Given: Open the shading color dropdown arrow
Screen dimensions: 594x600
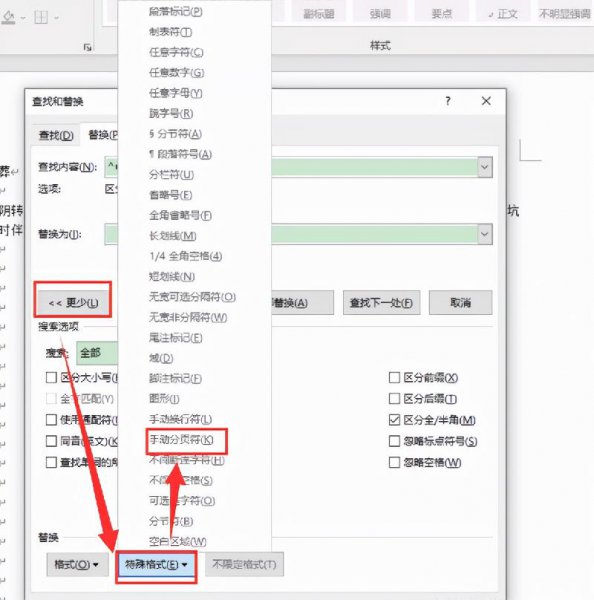Looking at the screenshot, I should coord(23,18).
